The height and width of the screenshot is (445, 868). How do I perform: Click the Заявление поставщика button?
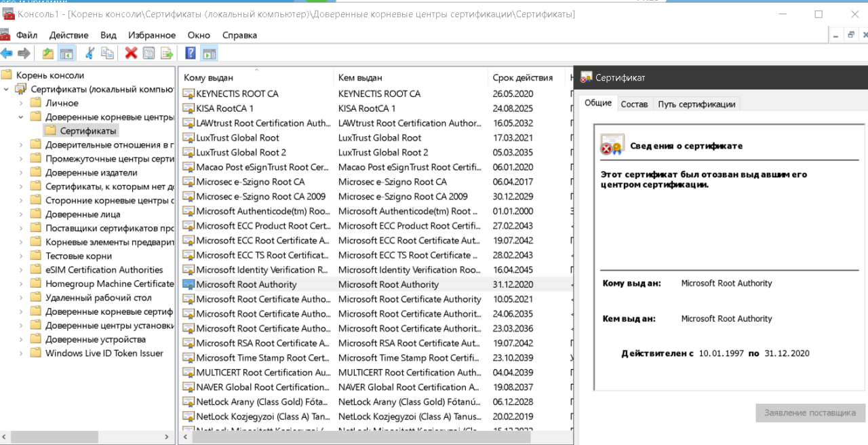(x=810, y=412)
